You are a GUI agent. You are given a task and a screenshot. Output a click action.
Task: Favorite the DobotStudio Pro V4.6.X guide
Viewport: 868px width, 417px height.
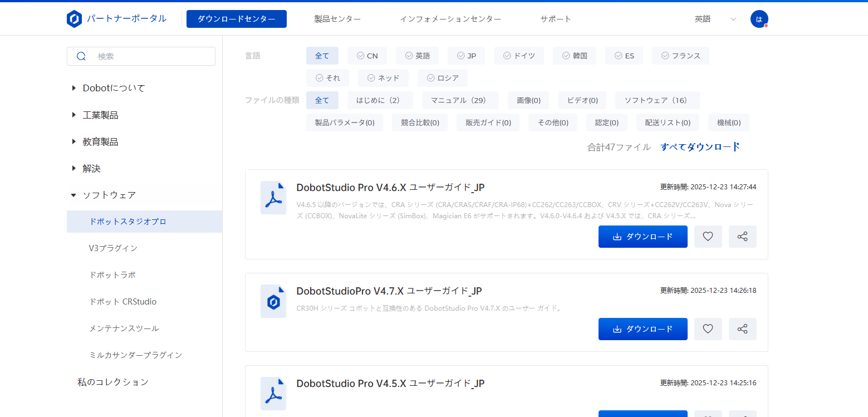(708, 237)
